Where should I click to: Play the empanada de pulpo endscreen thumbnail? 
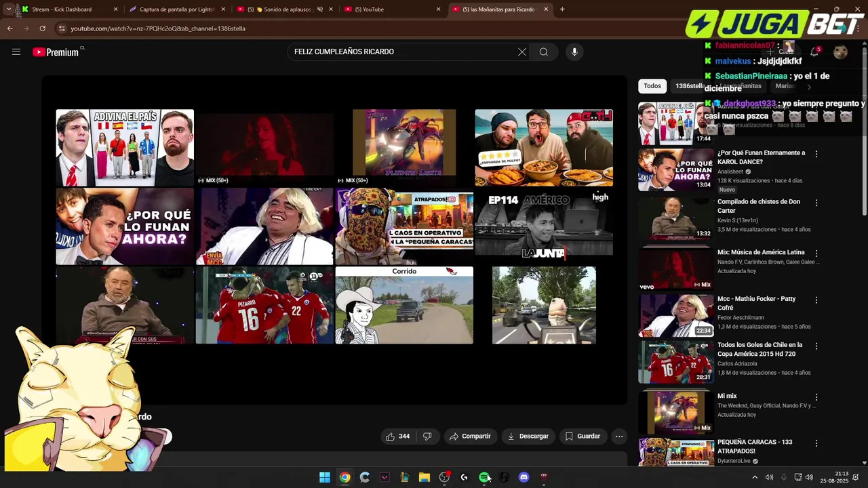click(544, 148)
